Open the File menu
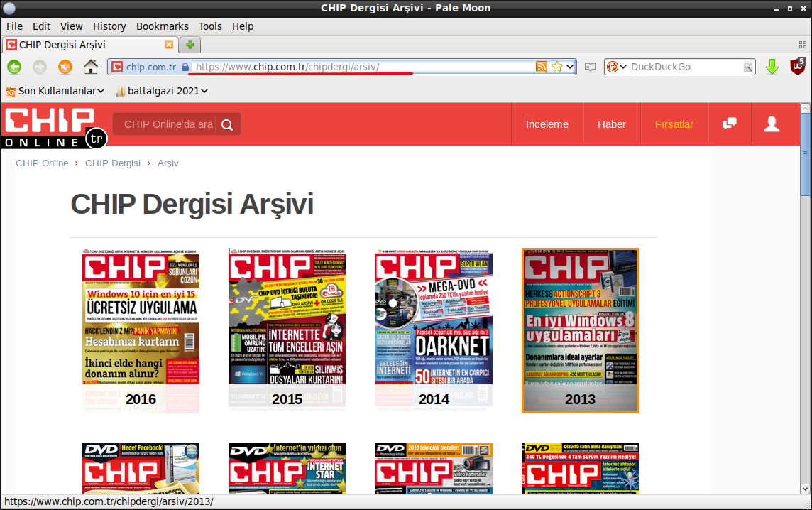 (14, 26)
